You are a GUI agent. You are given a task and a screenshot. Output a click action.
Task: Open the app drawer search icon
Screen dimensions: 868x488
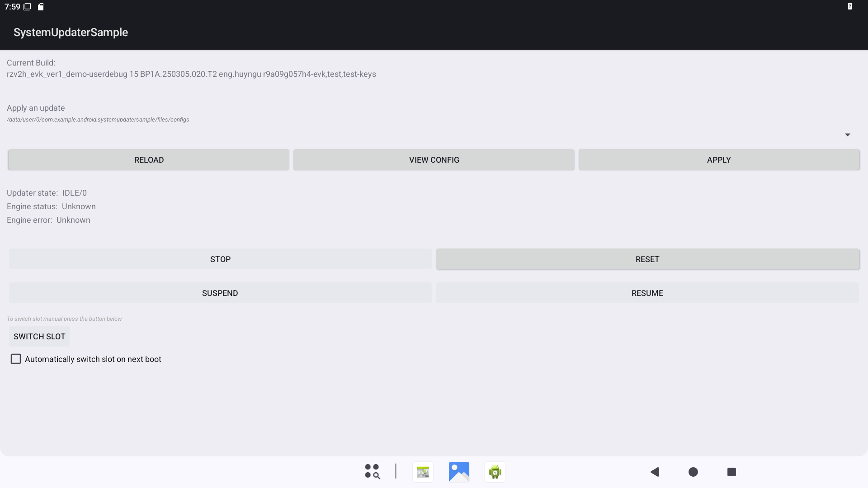coord(372,472)
